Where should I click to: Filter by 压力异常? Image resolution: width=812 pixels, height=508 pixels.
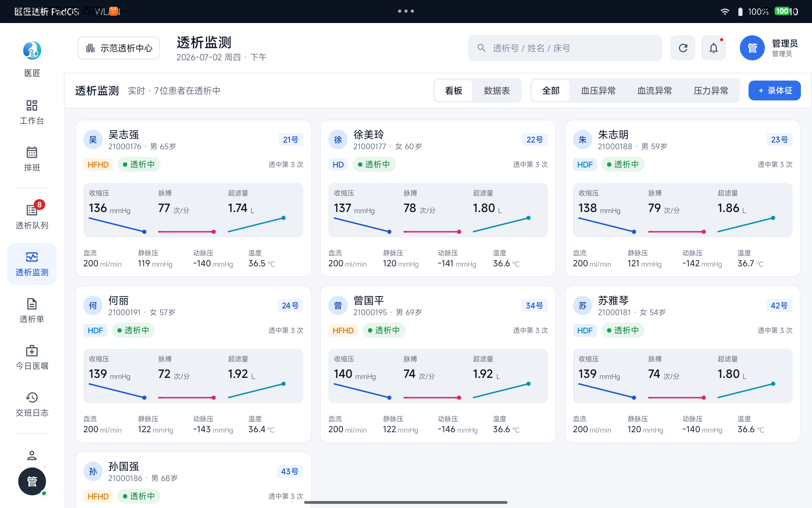(710, 90)
